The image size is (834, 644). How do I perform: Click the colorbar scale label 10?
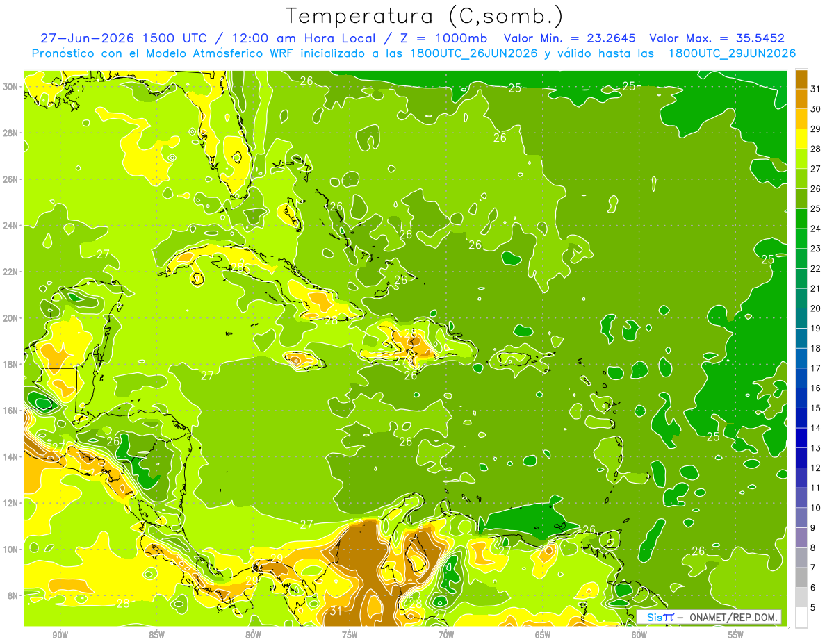point(816,508)
